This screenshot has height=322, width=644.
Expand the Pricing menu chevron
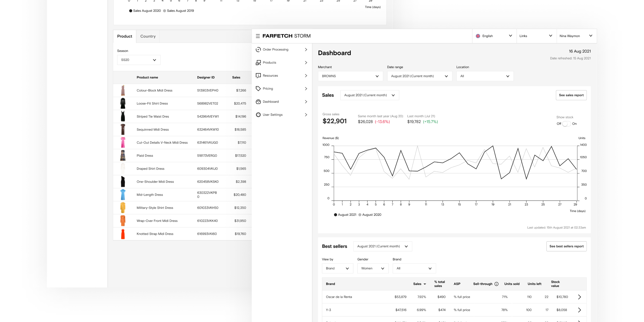306,89
